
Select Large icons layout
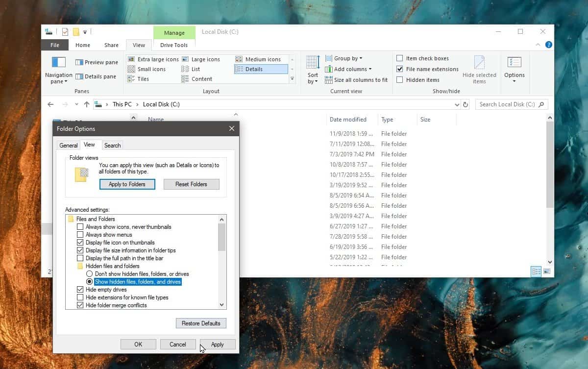[x=201, y=59]
